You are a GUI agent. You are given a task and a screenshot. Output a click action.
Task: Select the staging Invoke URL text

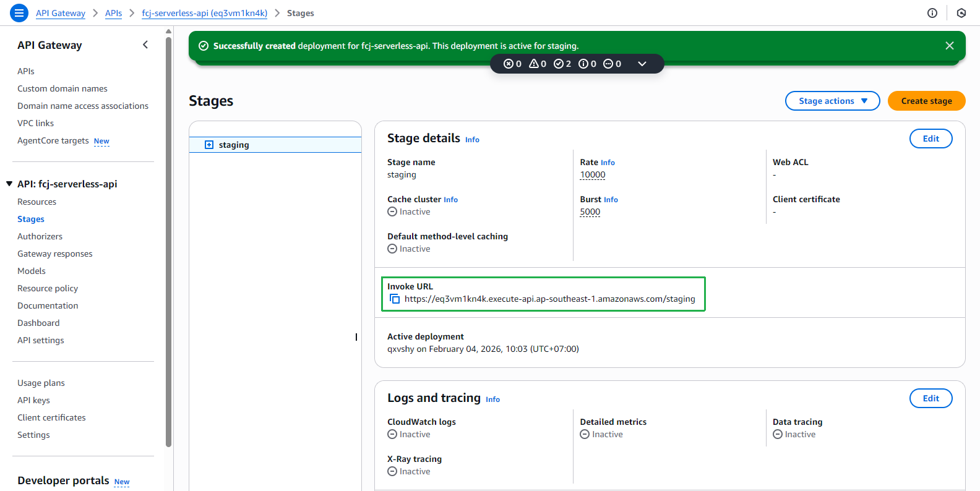[x=550, y=299]
